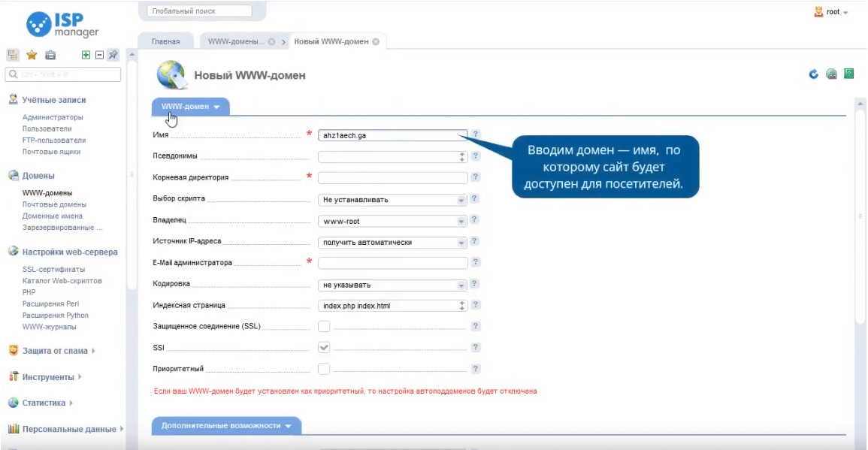Open the Кодировка dropdown

[x=392, y=285]
